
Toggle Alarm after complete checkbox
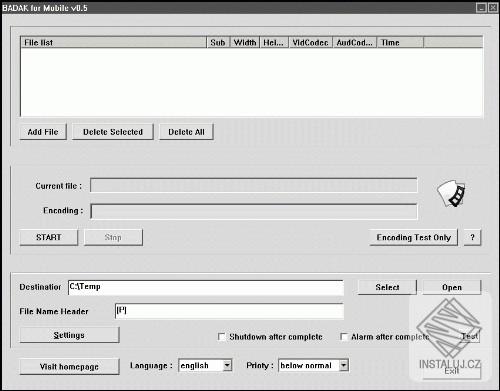pyautogui.click(x=344, y=336)
